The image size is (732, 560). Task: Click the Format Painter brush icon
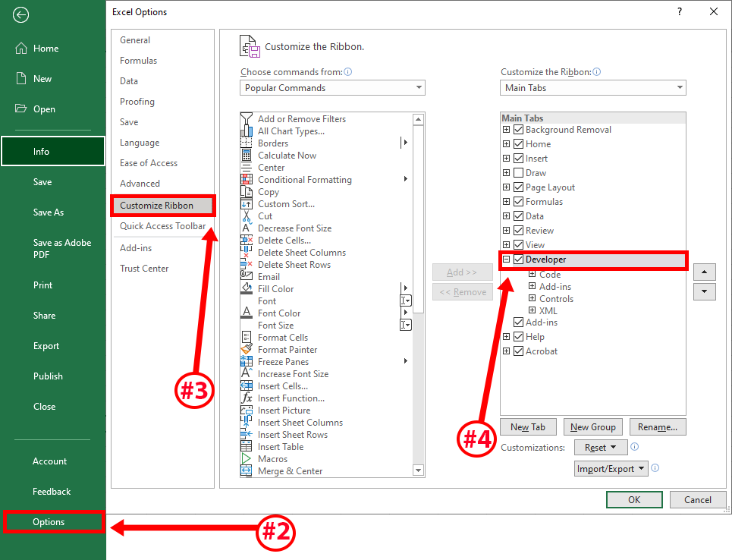(x=247, y=350)
